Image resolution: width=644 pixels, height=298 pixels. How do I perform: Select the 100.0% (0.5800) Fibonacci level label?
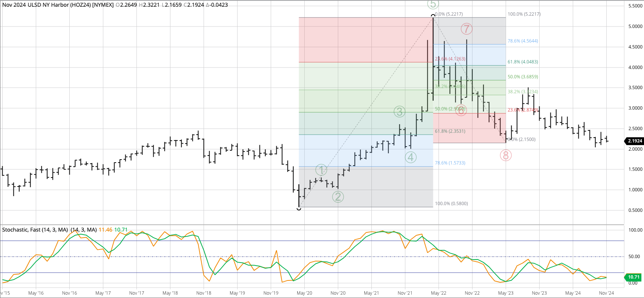click(451, 204)
